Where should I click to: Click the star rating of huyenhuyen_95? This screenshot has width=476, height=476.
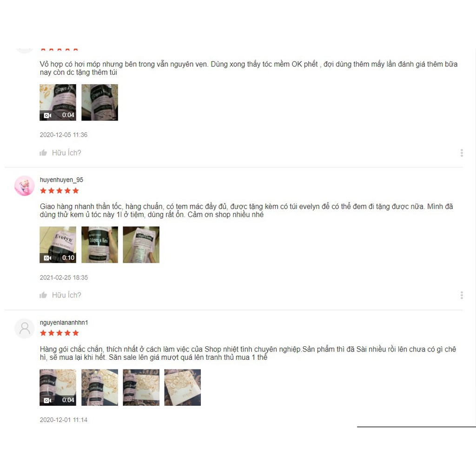coord(59,191)
